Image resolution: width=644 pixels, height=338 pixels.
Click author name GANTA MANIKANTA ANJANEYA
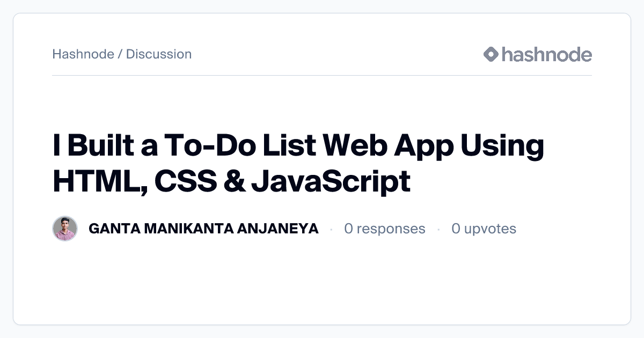[x=203, y=229]
